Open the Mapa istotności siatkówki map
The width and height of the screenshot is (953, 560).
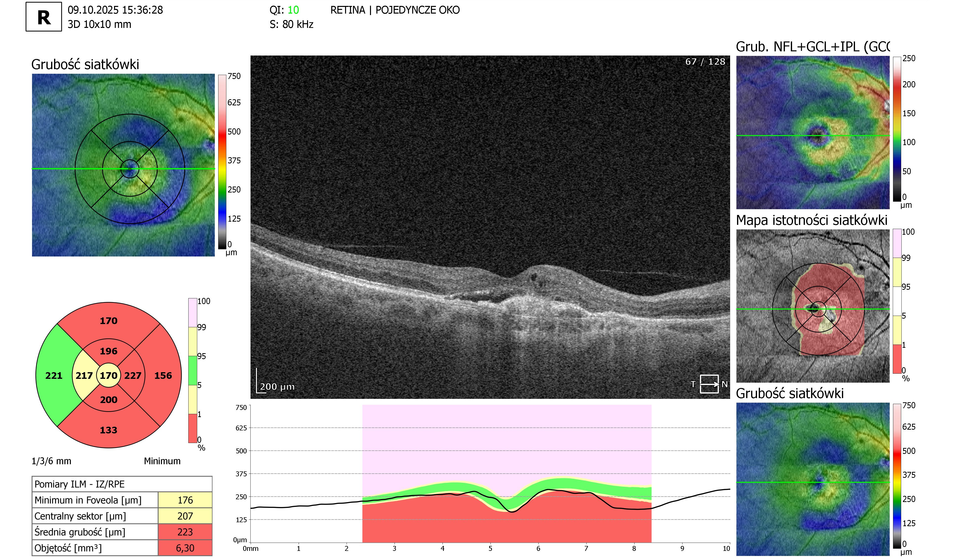(x=813, y=306)
